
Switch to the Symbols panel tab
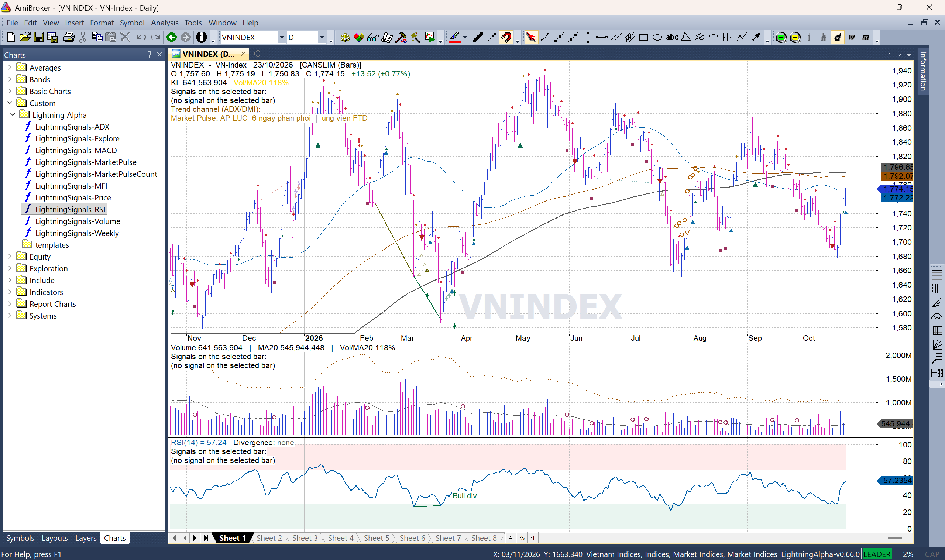click(20, 538)
